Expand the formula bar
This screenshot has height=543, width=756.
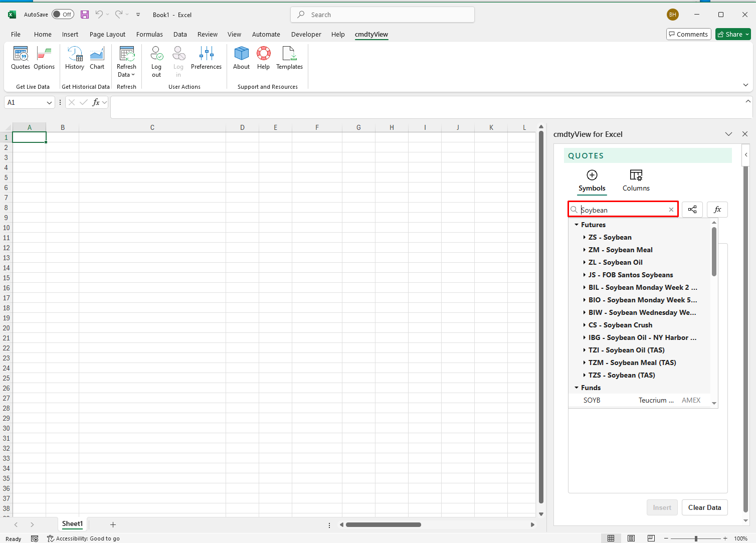coord(748,101)
